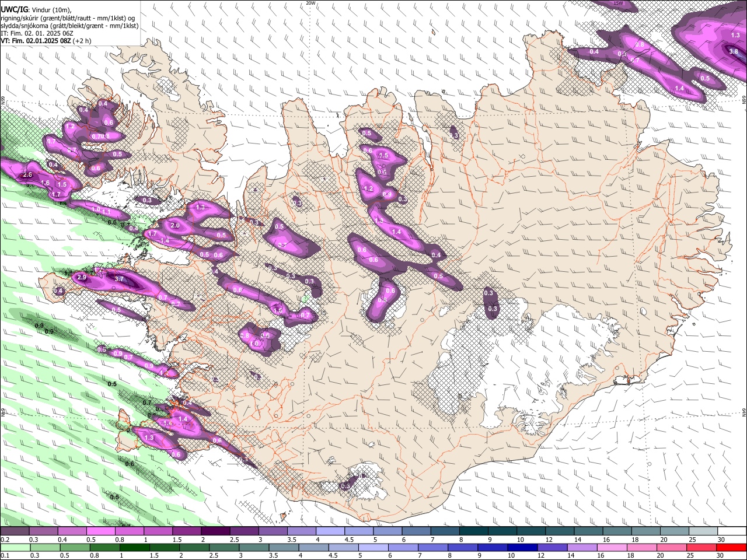
Task: Click the pale gray 25 swatch in top legend row
Action: click(704, 531)
